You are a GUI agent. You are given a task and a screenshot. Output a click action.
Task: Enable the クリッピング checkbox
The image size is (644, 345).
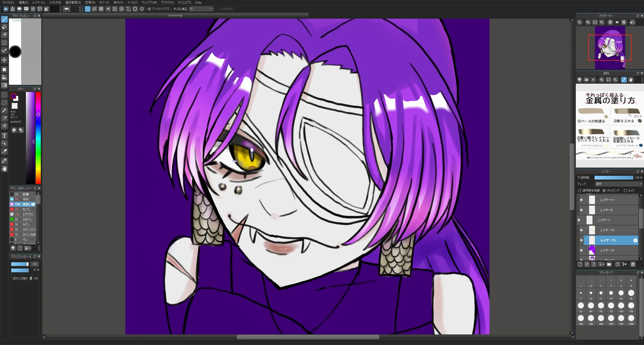click(x=604, y=191)
